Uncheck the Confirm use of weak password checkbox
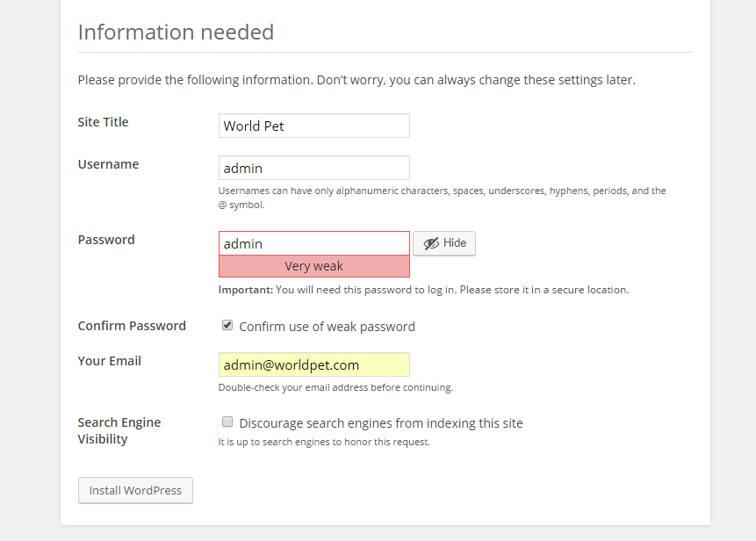This screenshot has height=541, width=756. (227, 326)
